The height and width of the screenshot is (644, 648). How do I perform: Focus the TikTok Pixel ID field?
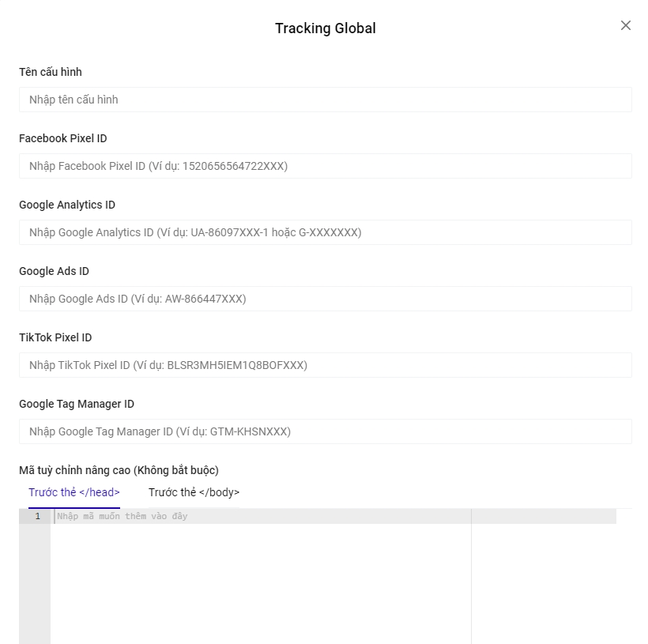tap(325, 365)
